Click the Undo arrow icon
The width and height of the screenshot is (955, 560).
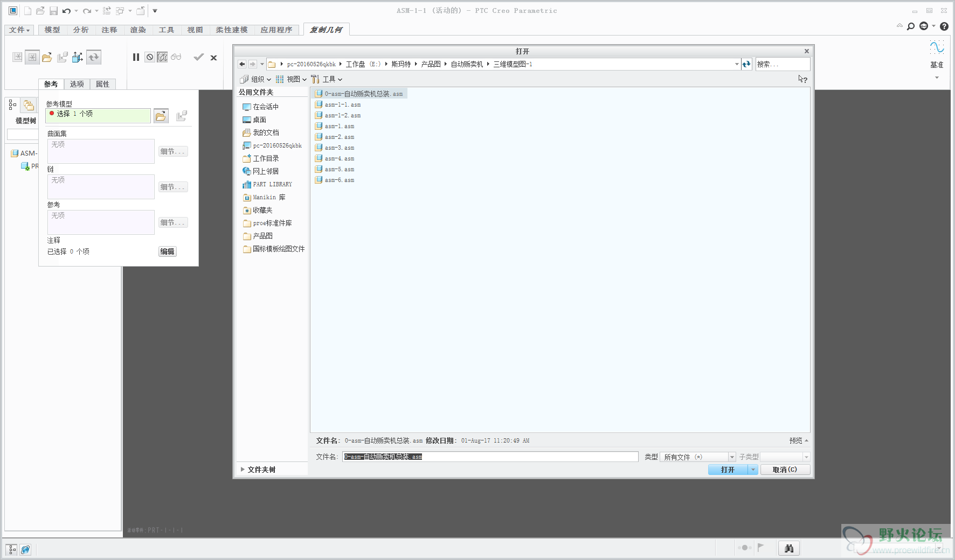(x=66, y=11)
